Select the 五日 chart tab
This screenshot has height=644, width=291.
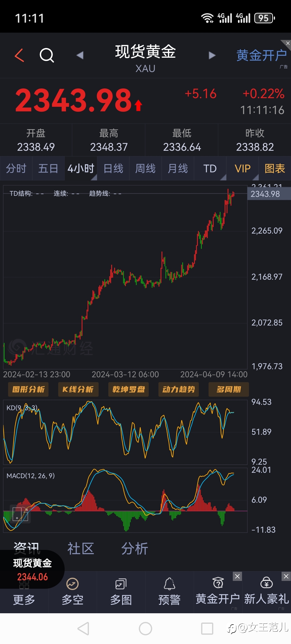[48, 169]
